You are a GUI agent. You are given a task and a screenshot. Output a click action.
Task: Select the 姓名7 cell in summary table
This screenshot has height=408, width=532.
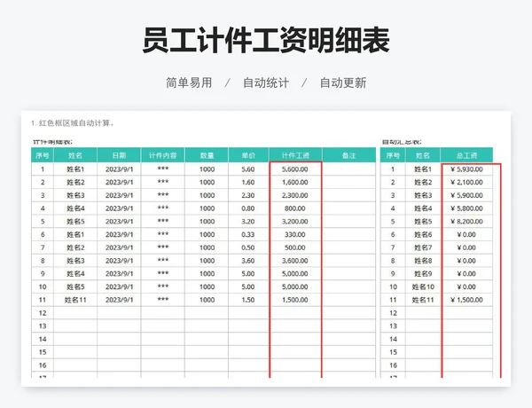tap(423, 247)
